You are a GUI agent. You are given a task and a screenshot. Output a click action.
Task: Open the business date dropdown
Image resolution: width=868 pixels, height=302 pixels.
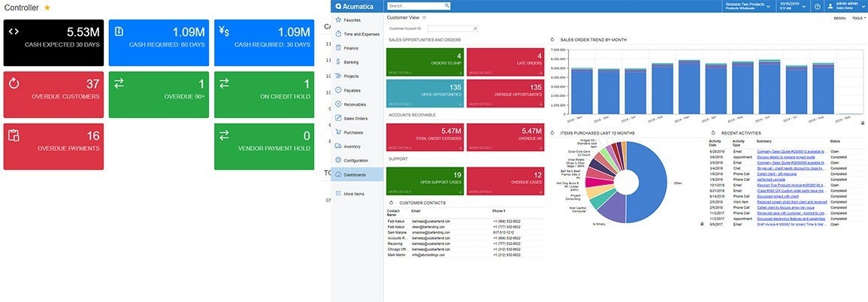[x=805, y=6]
